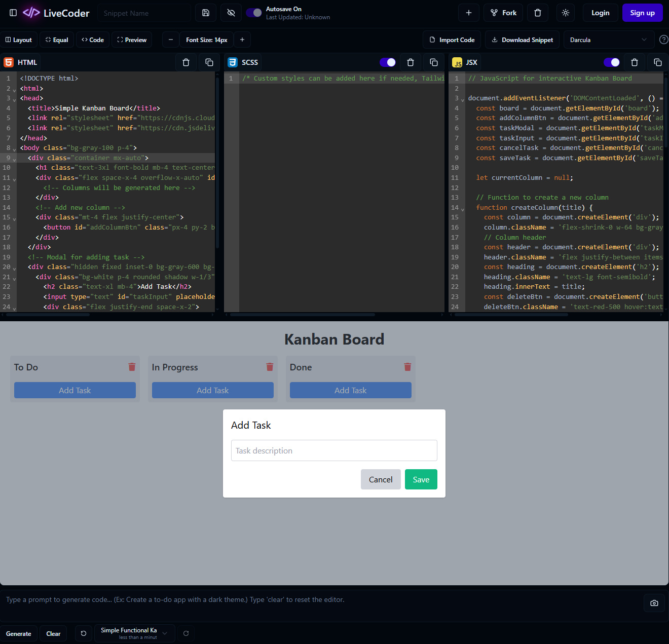This screenshot has height=644, width=669.
Task: Click the HTML editor horizontal scrollbar
Action: point(48,315)
